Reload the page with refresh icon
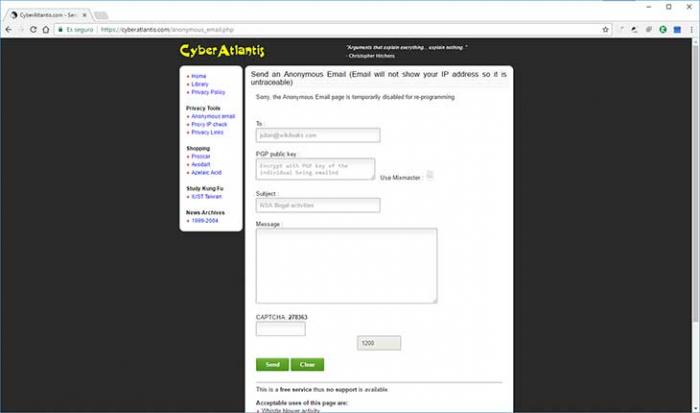Screen dimensions: 700x413 [x=33, y=29]
